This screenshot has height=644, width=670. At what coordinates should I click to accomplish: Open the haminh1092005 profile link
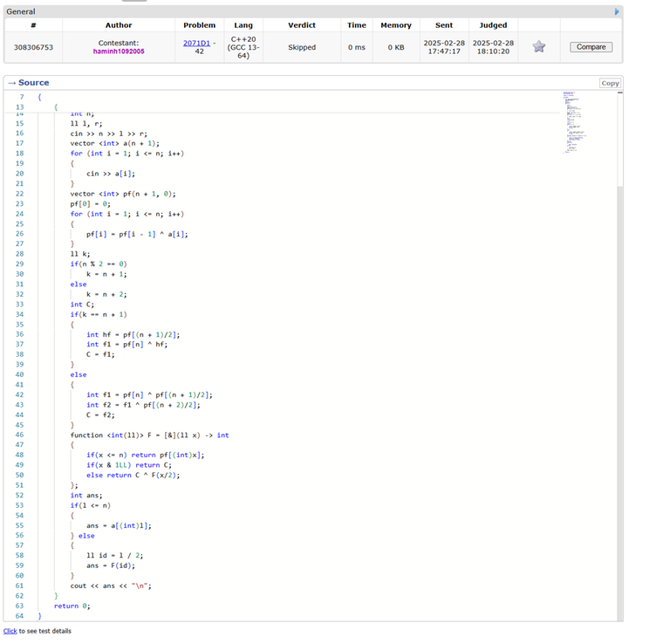pyautogui.click(x=118, y=51)
